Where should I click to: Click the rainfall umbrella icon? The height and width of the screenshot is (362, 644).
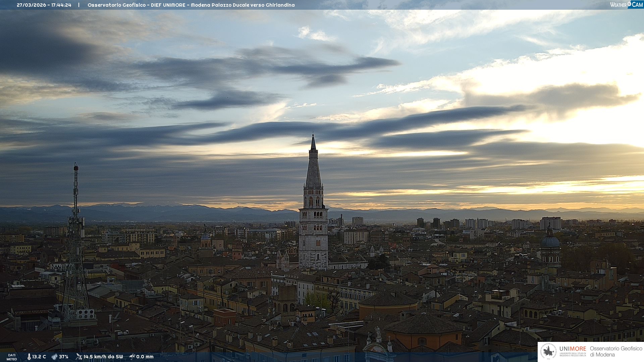tap(132, 357)
